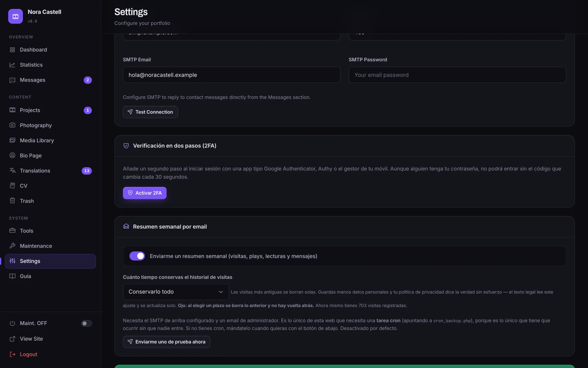Click the Resumen semanal por email heading

[170, 227]
